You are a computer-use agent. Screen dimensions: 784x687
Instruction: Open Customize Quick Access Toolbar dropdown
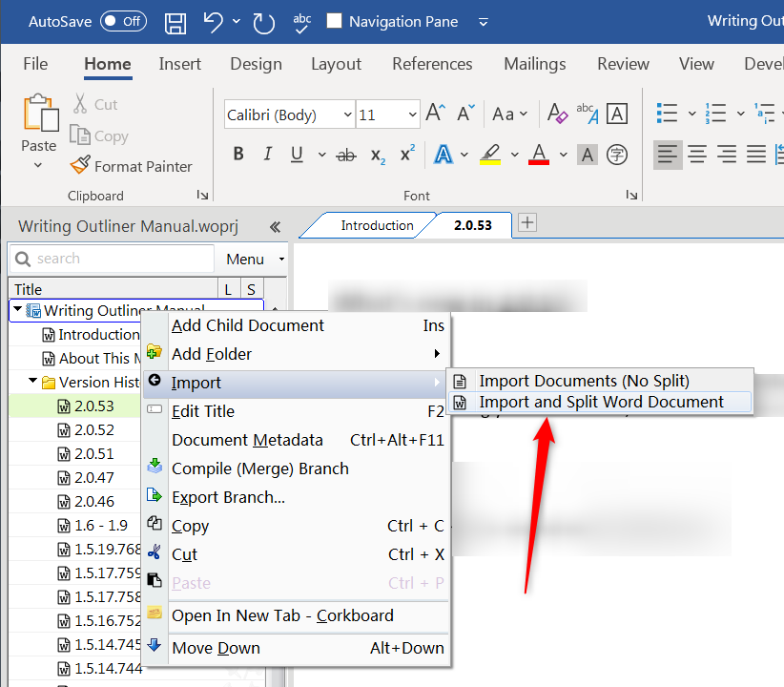click(x=483, y=22)
